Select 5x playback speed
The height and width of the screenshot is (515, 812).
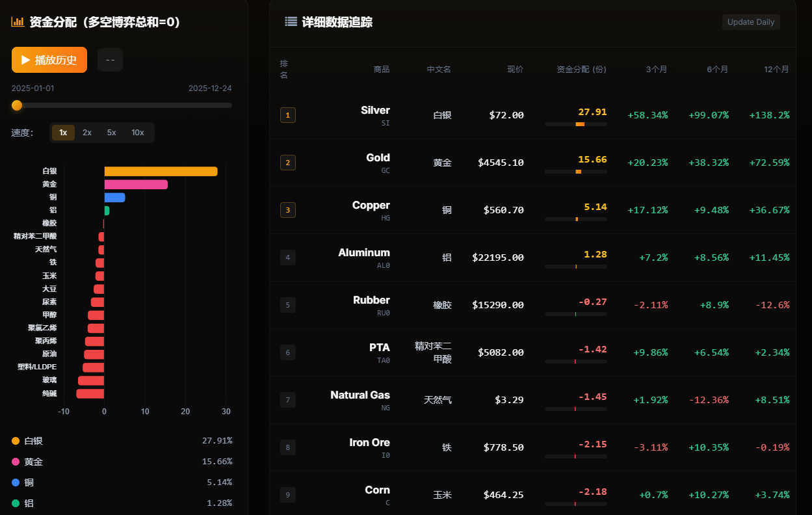point(110,132)
